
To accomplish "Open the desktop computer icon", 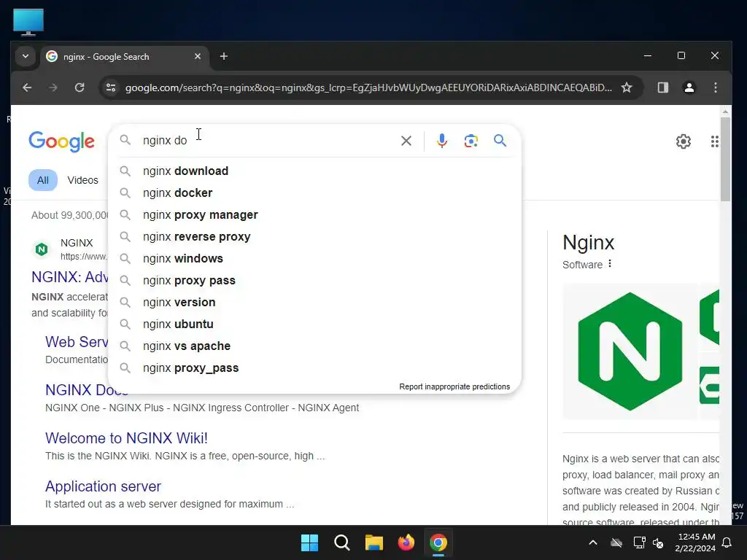I will click(28, 22).
